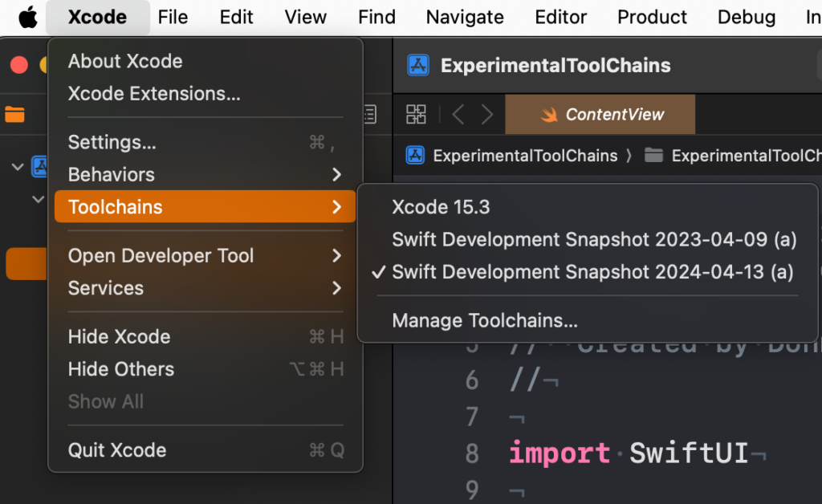Viewport: 822px width, 504px height.
Task: Click the import keyword on line 8
Action: tap(560, 453)
